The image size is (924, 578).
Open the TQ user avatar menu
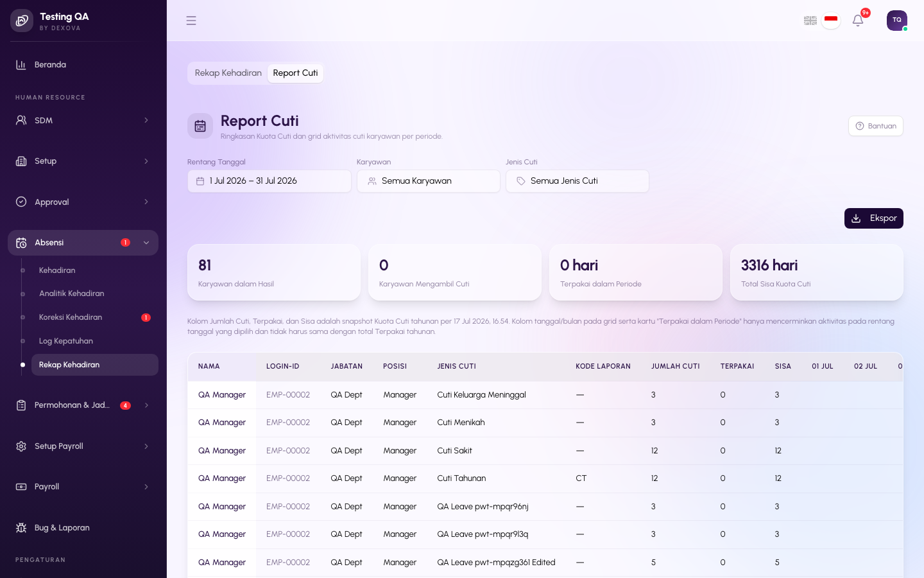click(897, 21)
